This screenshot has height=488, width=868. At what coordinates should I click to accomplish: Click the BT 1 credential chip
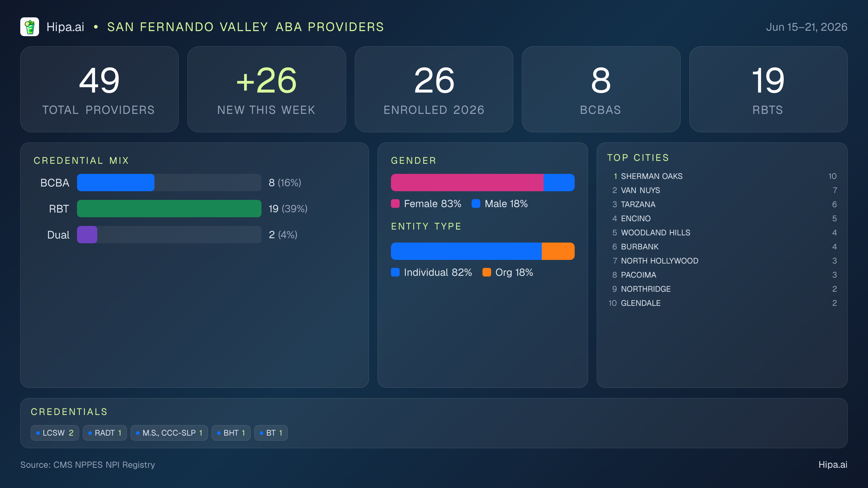click(x=271, y=433)
